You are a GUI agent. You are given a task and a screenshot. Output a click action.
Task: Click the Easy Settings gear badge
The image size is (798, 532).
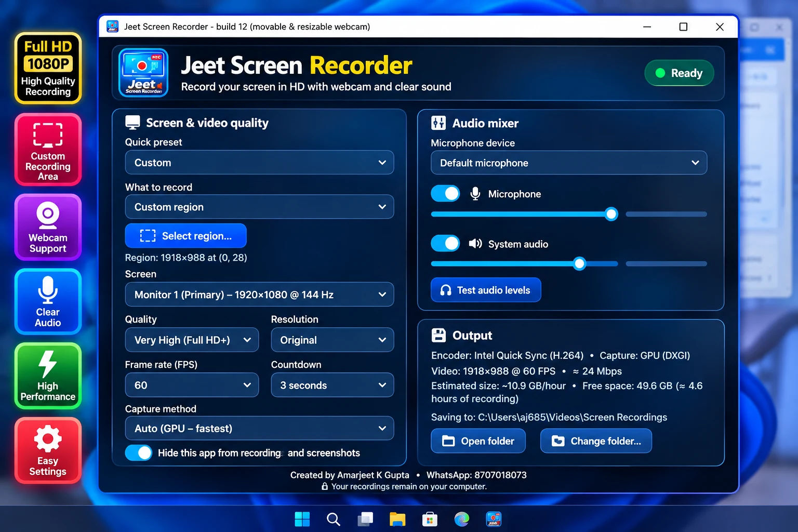[x=48, y=450]
